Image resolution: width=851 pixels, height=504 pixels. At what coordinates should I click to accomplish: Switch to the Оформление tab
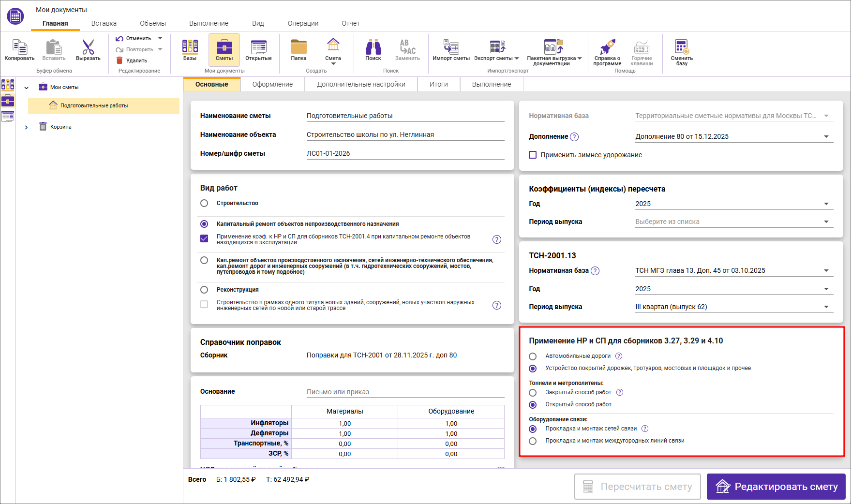pos(272,84)
